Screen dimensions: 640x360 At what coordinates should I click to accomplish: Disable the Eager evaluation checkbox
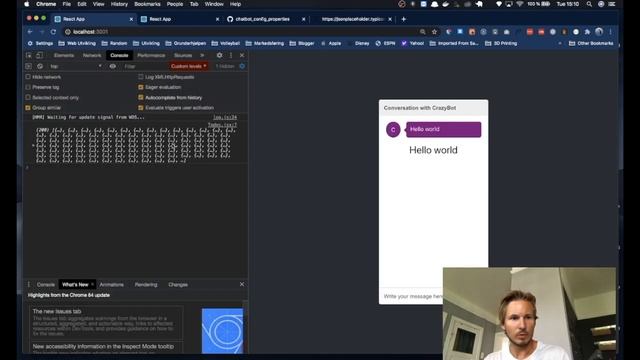141,87
